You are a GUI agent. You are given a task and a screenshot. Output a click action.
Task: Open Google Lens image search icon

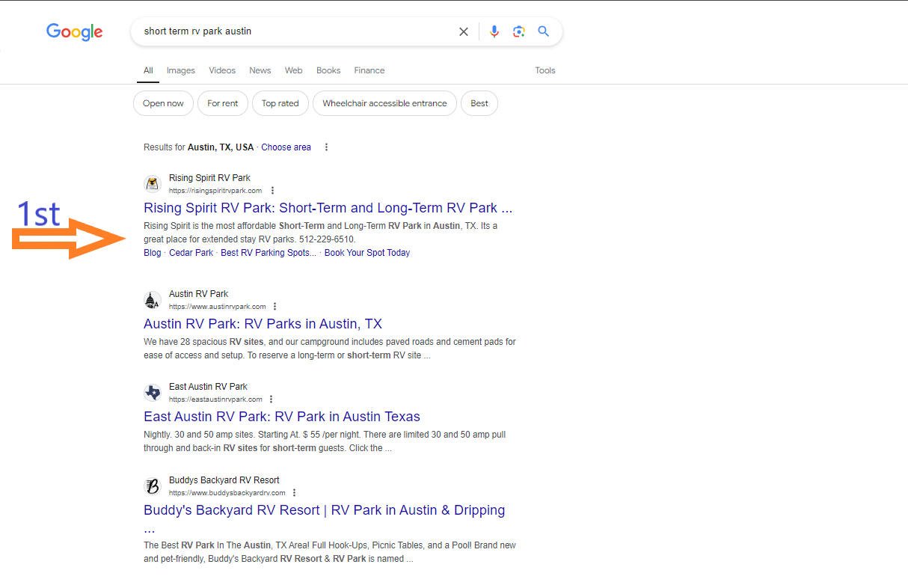[519, 31]
